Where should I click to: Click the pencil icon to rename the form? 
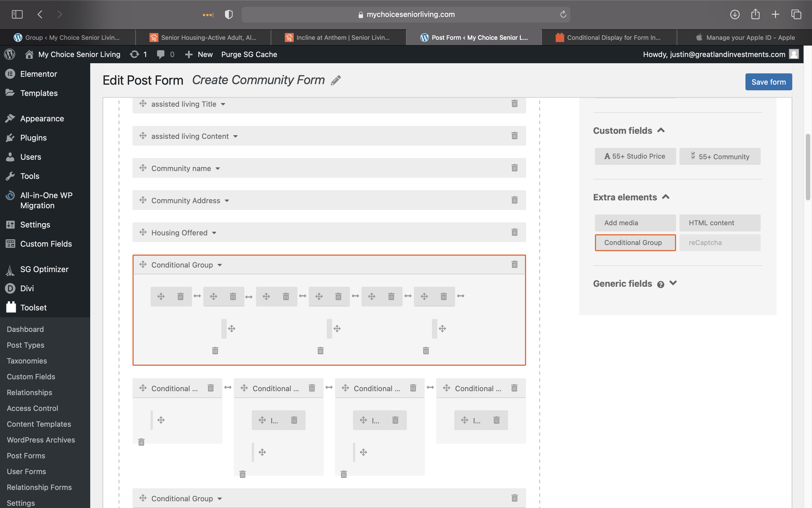click(336, 80)
